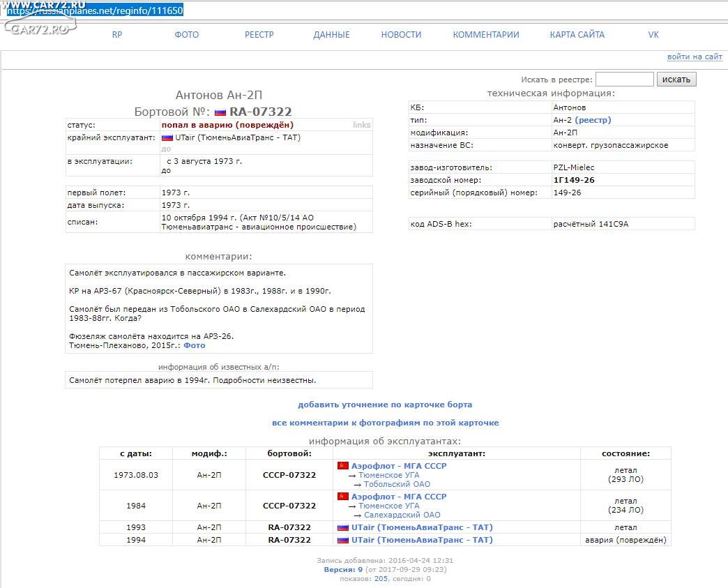728x588 pixels.
Task: Click the status text 'попал в аварию (повреждён)'
Action: pos(227,125)
